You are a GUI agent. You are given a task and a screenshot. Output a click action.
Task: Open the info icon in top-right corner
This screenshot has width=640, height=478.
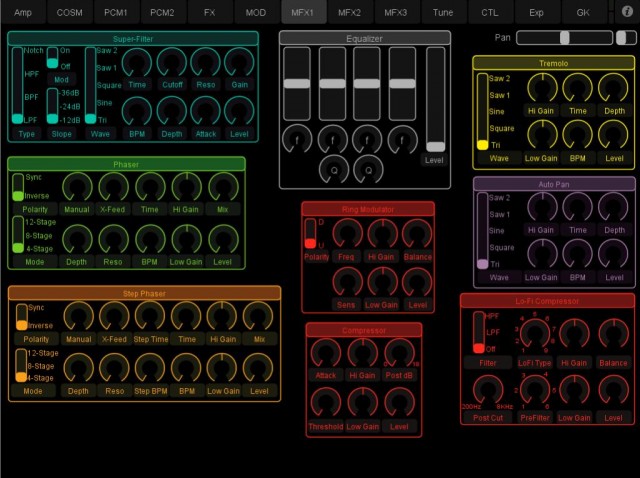[x=627, y=12]
